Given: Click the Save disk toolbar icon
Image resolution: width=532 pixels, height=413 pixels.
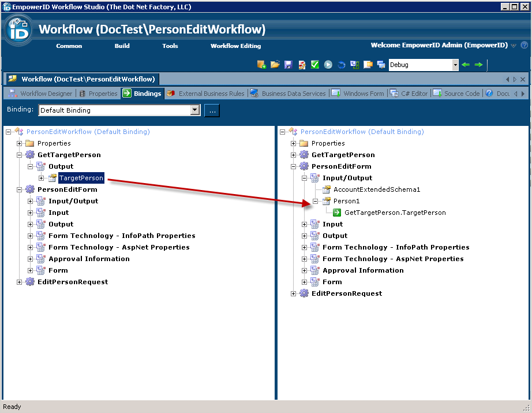Looking at the screenshot, I should pos(289,65).
